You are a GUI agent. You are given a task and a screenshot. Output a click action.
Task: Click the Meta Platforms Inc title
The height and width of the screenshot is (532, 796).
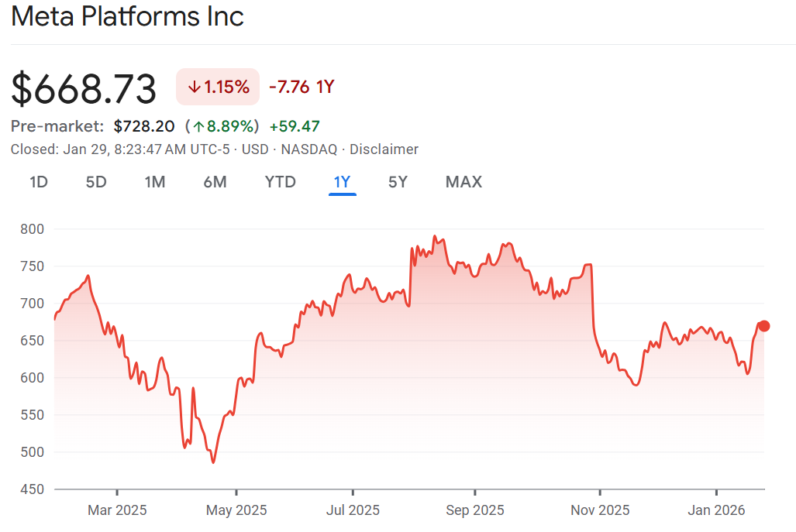pyautogui.click(x=128, y=16)
